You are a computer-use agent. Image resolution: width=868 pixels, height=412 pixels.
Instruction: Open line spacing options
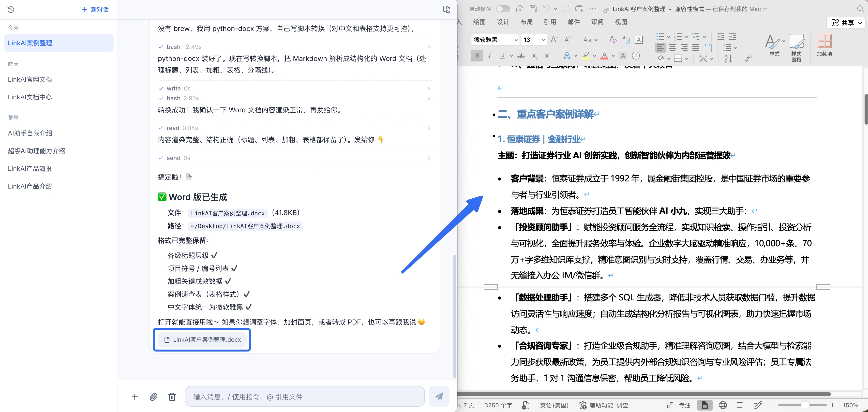click(x=729, y=47)
